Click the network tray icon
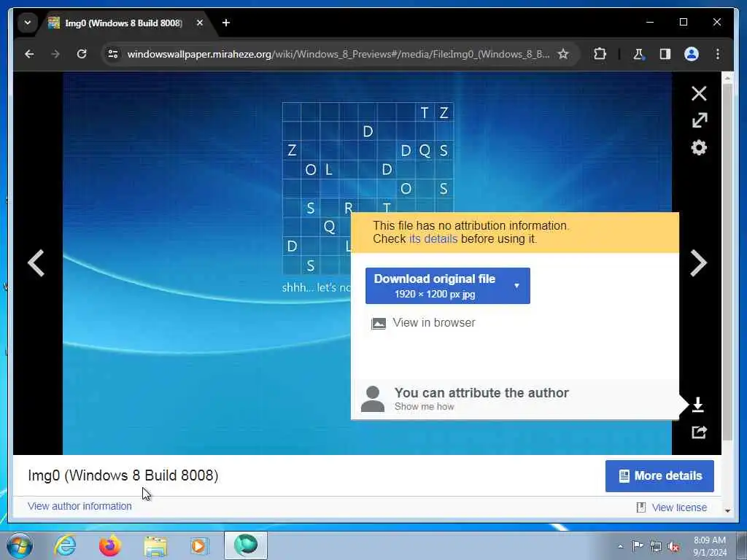 click(656, 547)
